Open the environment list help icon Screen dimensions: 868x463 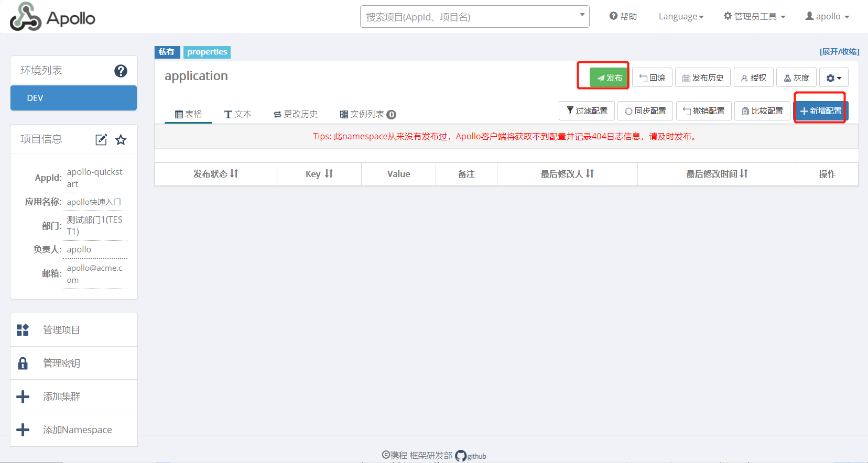(121, 71)
